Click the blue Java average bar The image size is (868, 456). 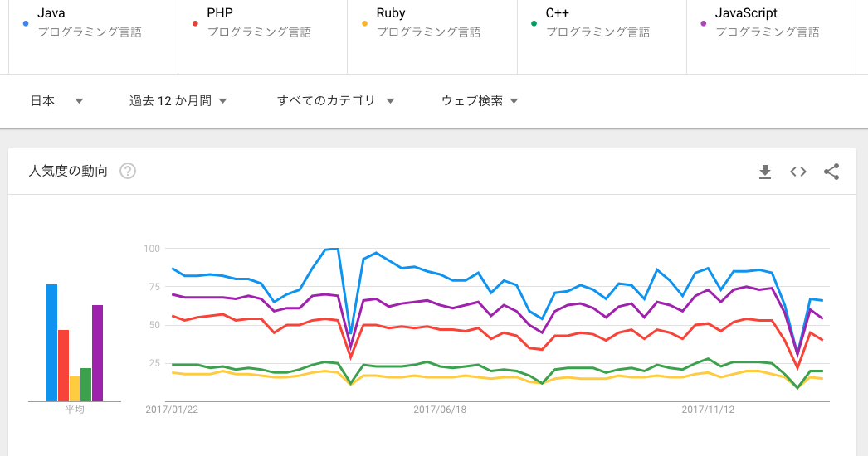(x=51, y=342)
